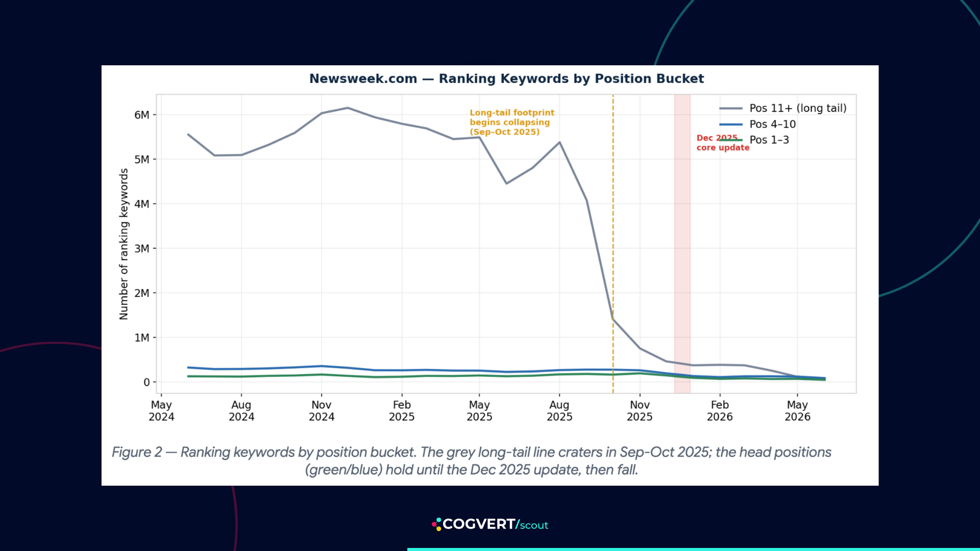Click the 'Nov 2024' x-axis label

pos(322,411)
